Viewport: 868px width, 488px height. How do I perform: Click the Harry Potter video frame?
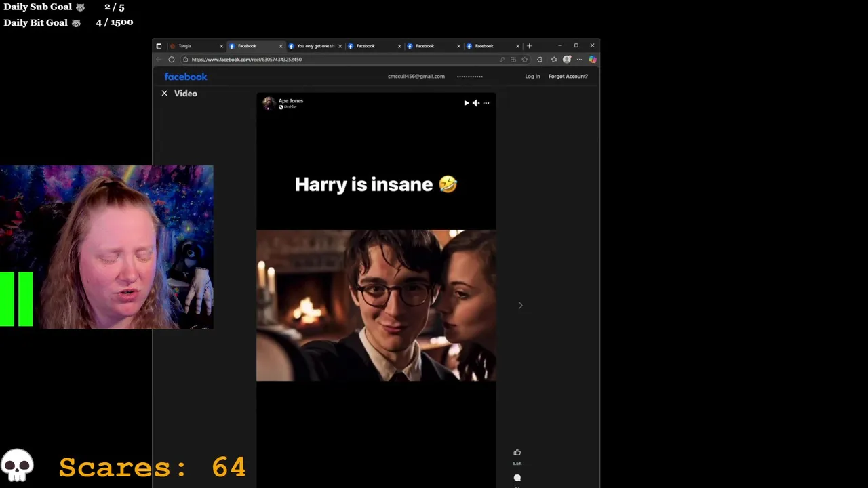pyautogui.click(x=376, y=306)
